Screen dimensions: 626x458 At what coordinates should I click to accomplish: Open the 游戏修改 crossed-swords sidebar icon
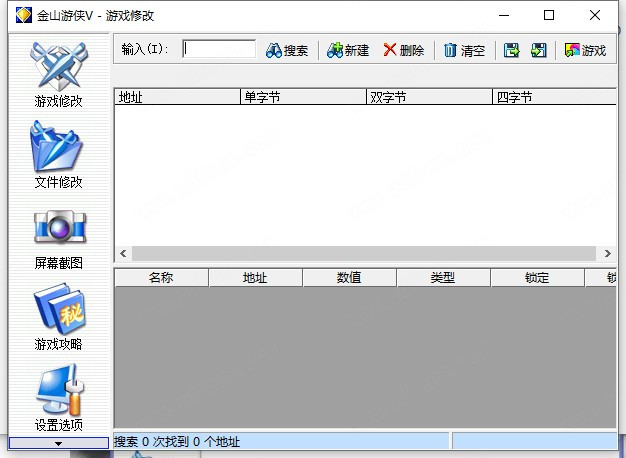coord(58,67)
